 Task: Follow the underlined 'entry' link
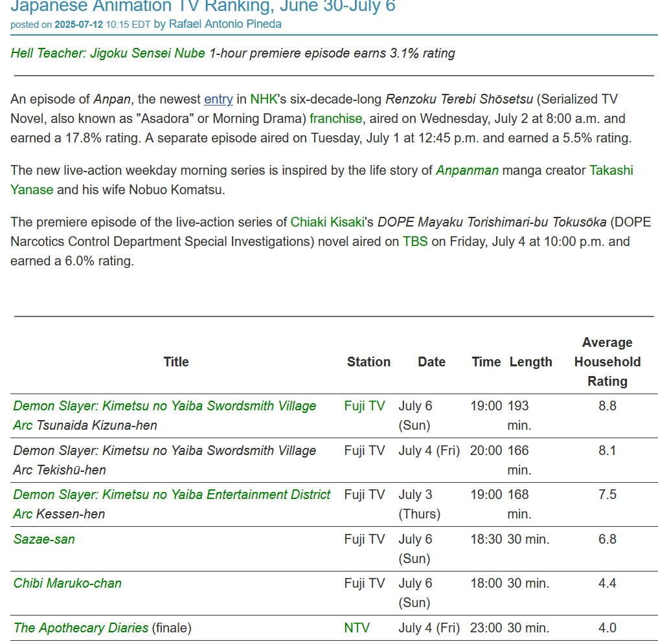tap(218, 99)
